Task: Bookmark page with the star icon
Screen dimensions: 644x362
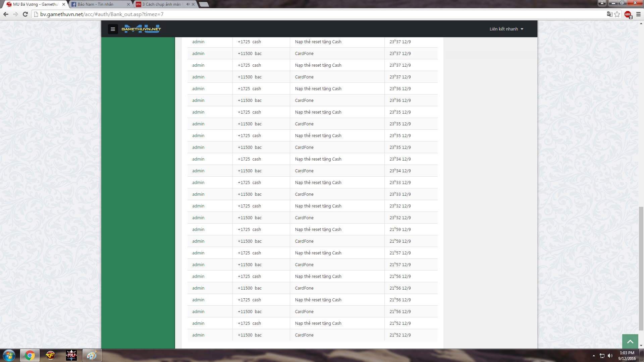Action: [x=617, y=14]
